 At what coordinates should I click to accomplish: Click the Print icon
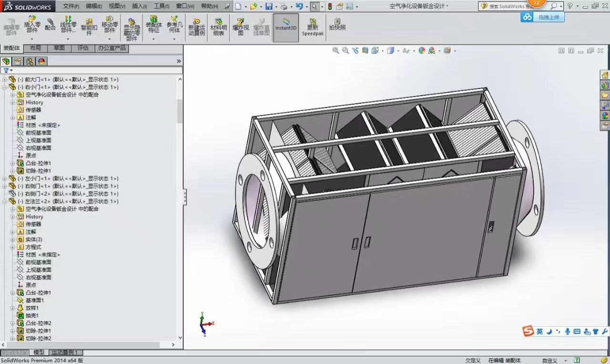284,6
